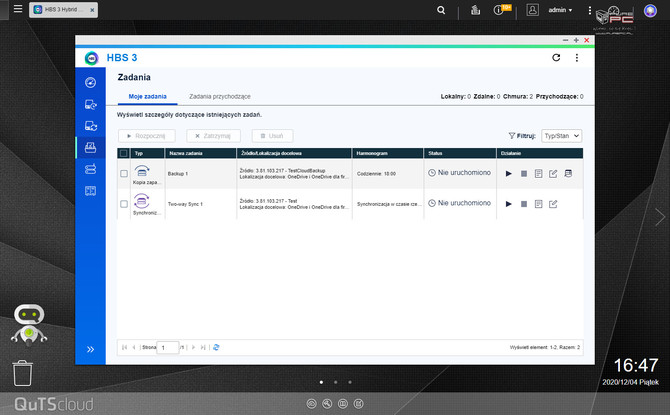View Backup 1 job report

coord(538,174)
